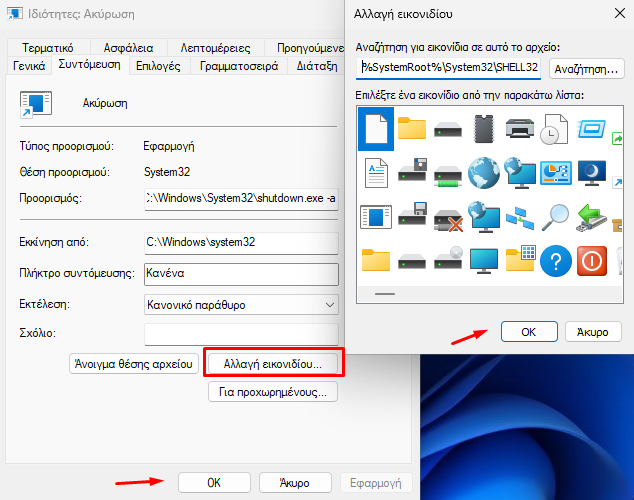Select the document with clock icon
634x500 pixels.
pos(554,129)
